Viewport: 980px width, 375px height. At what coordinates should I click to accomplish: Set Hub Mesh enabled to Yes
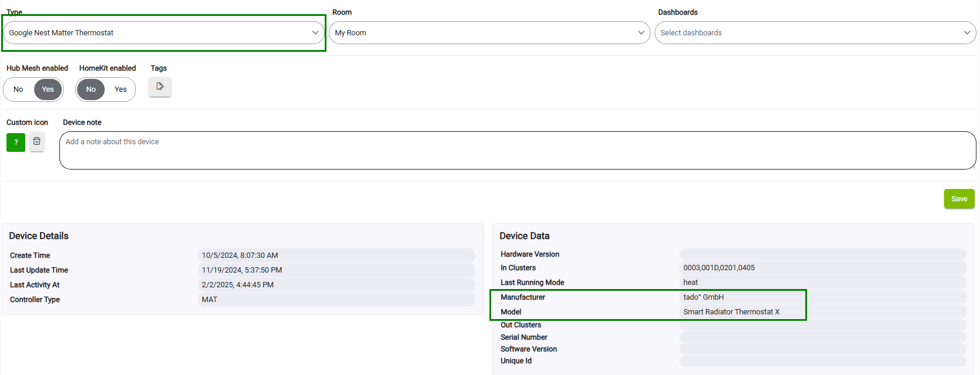48,89
